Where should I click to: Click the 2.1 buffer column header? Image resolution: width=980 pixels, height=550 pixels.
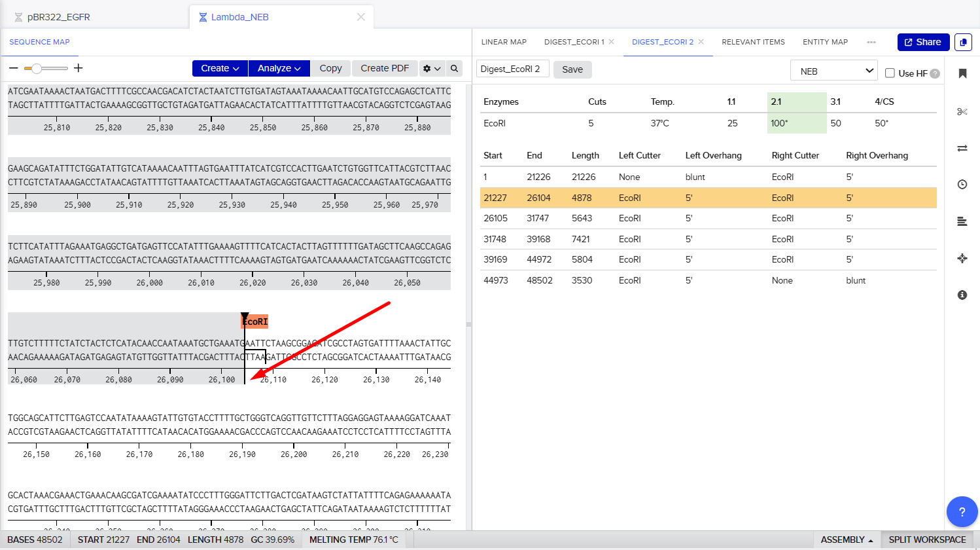pos(776,101)
